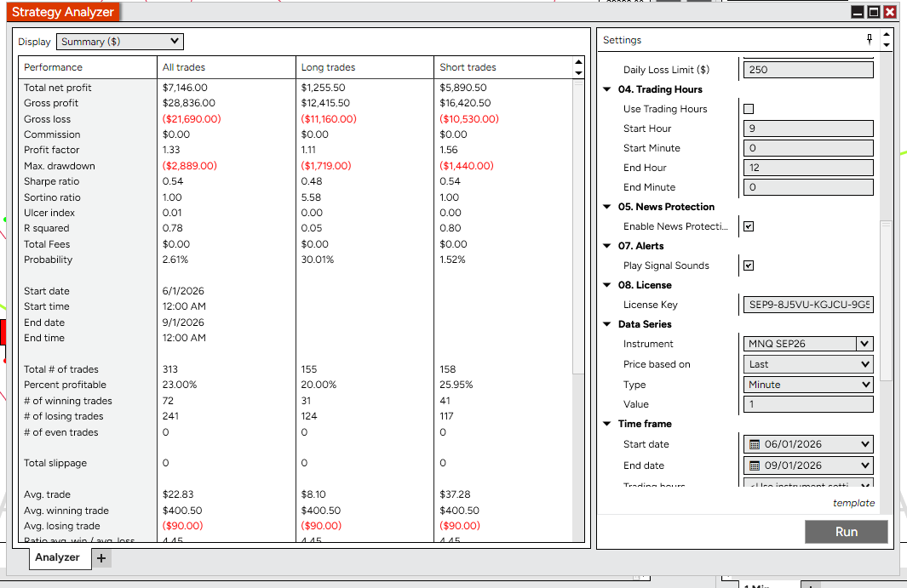Close the Strategy Analyzer window
Screen dimensions: 907x588
890,12
